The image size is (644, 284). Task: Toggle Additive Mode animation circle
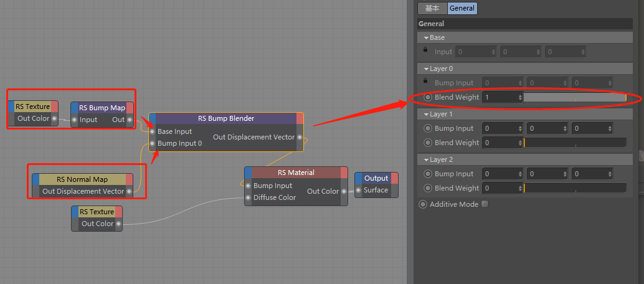click(423, 204)
